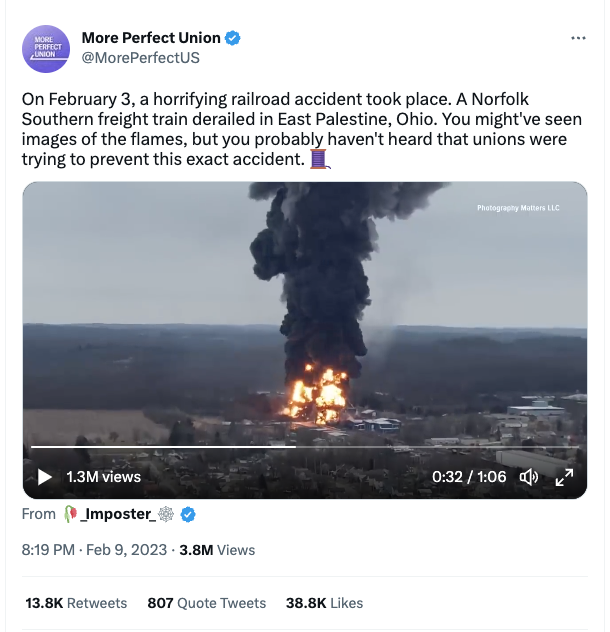Click the verified badge next to _Imposter_
The height and width of the screenshot is (632, 610).
(x=188, y=514)
